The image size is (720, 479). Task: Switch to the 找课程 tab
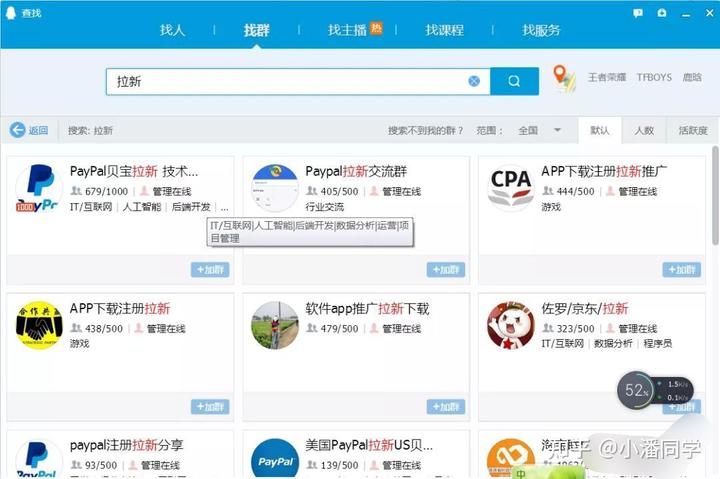tap(444, 30)
